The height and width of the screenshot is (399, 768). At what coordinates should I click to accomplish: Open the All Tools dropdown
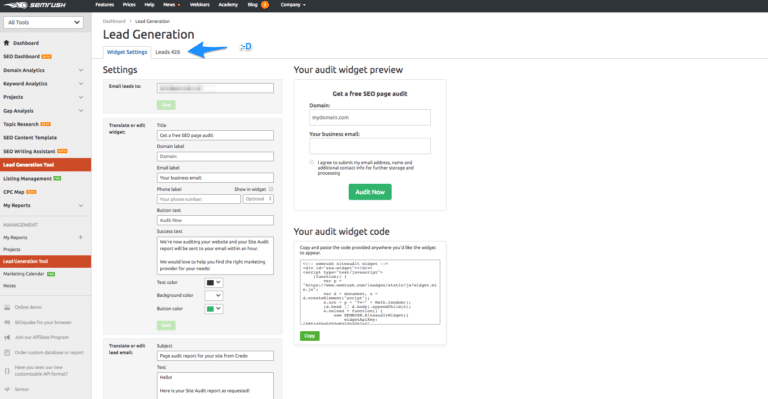pos(43,22)
